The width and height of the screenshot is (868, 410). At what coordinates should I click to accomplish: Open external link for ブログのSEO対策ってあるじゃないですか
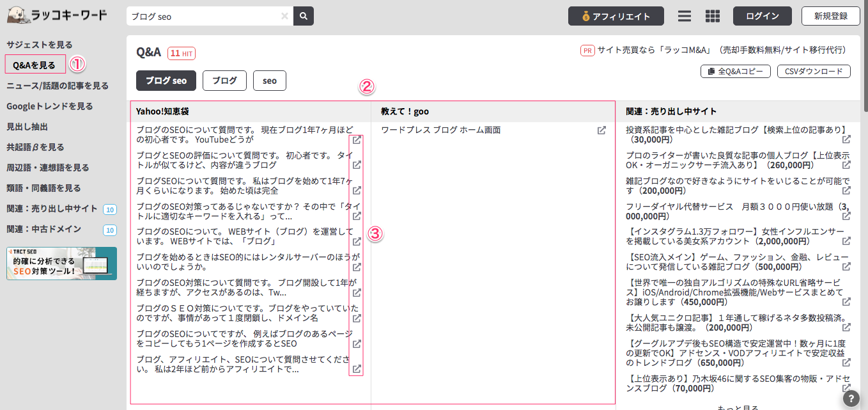click(x=357, y=216)
